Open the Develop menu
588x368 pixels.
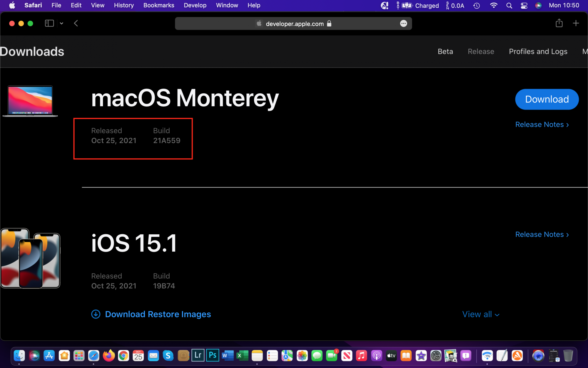point(195,5)
